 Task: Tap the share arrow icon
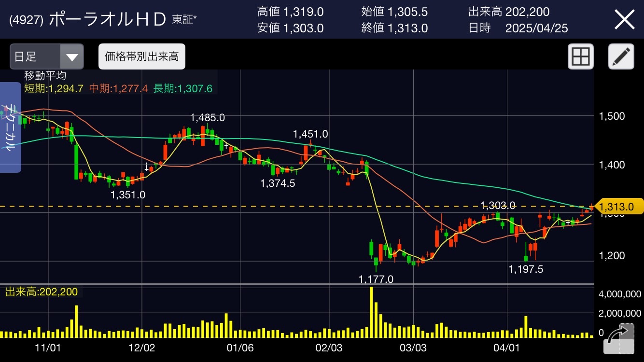point(618,339)
